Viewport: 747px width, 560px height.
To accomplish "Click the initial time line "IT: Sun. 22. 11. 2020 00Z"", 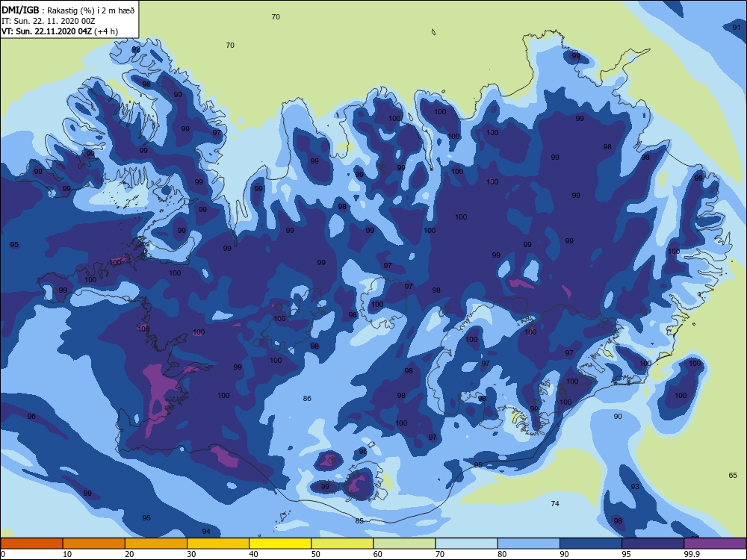I will [x=48, y=21].
